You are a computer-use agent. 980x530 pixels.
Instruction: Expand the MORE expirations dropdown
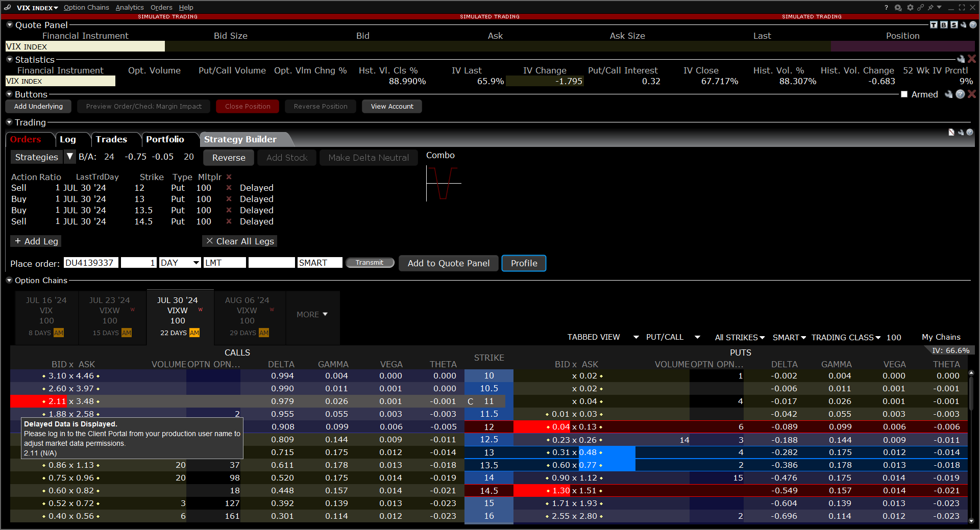point(312,315)
